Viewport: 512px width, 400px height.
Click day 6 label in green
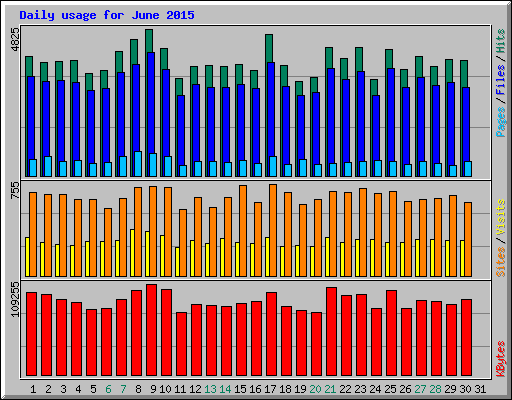click(x=108, y=389)
